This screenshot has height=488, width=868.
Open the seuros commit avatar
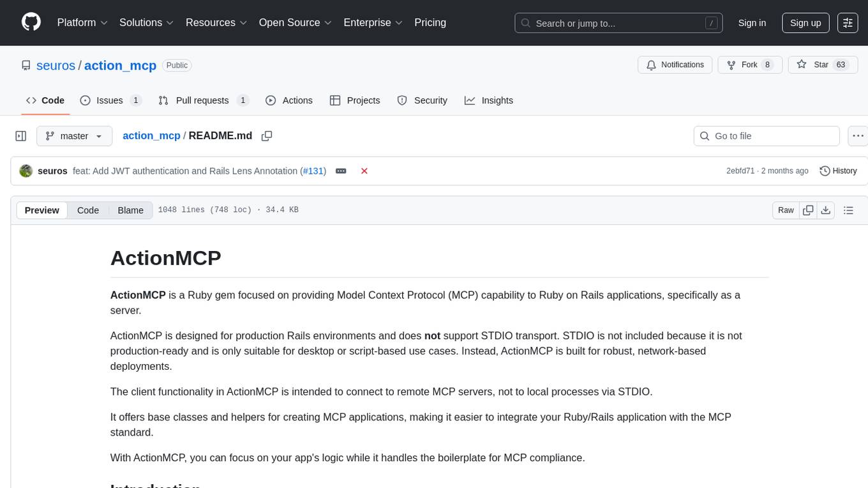pos(26,171)
